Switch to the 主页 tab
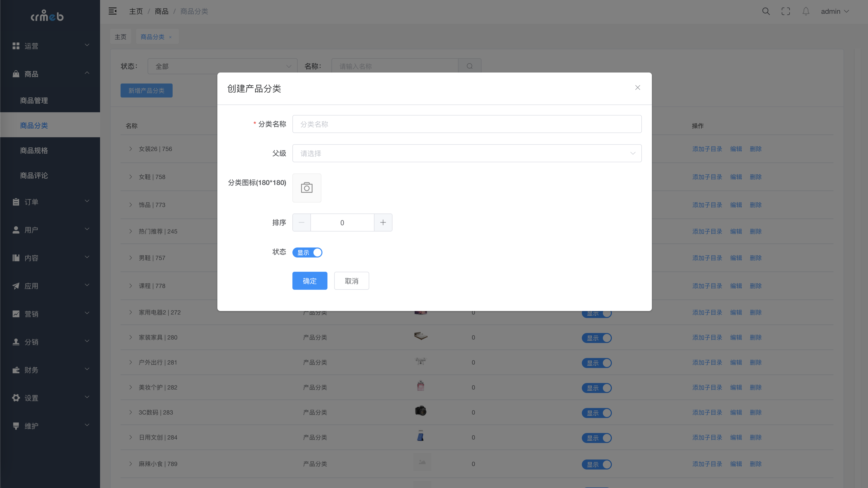The width and height of the screenshot is (868, 488). (x=120, y=37)
